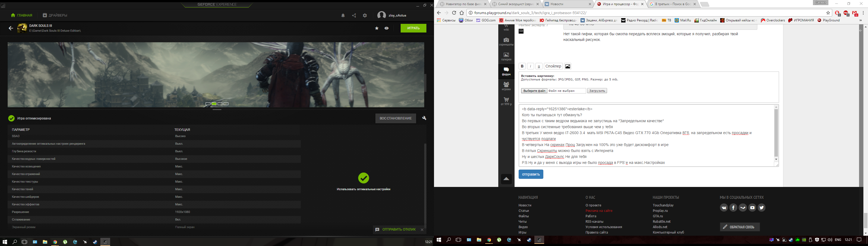The height and width of the screenshot is (246, 868).
Task: Click the share icon in GeForce Experience
Action: 354,15
